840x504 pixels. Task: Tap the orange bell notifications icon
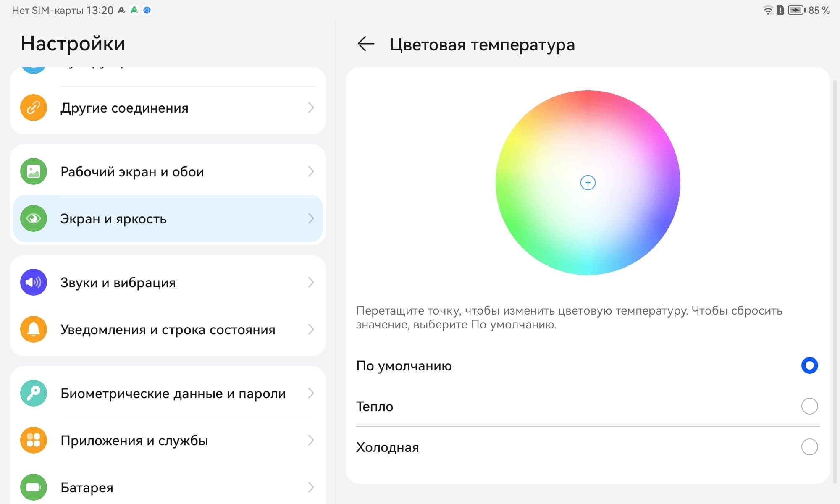[34, 329]
